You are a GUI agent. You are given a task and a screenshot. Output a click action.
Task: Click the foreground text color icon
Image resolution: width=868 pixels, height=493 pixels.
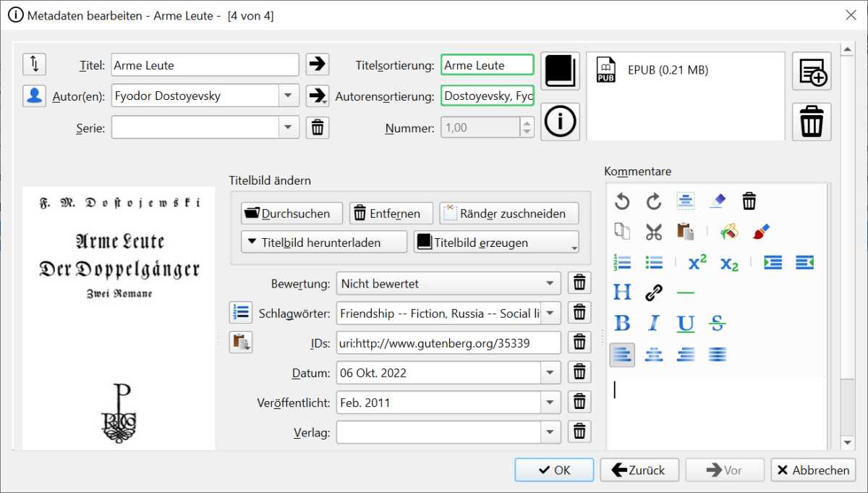(760, 232)
